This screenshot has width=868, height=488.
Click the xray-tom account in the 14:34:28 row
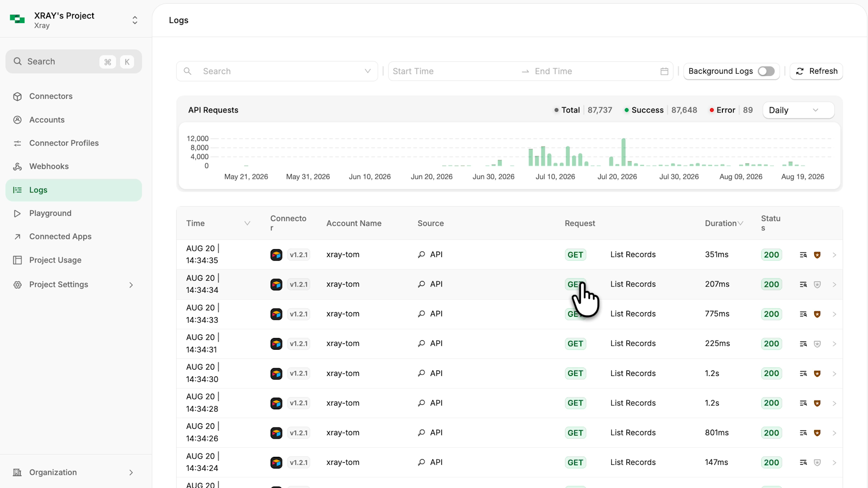tap(343, 403)
